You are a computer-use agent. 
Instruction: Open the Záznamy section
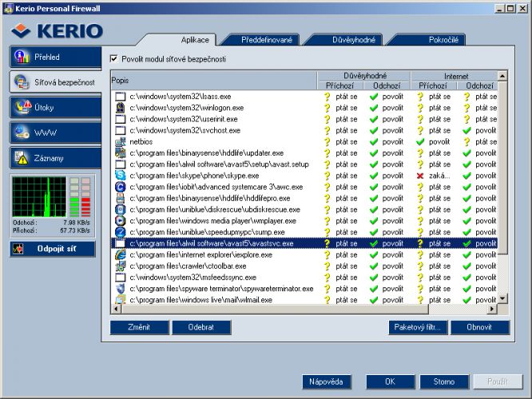[56, 158]
